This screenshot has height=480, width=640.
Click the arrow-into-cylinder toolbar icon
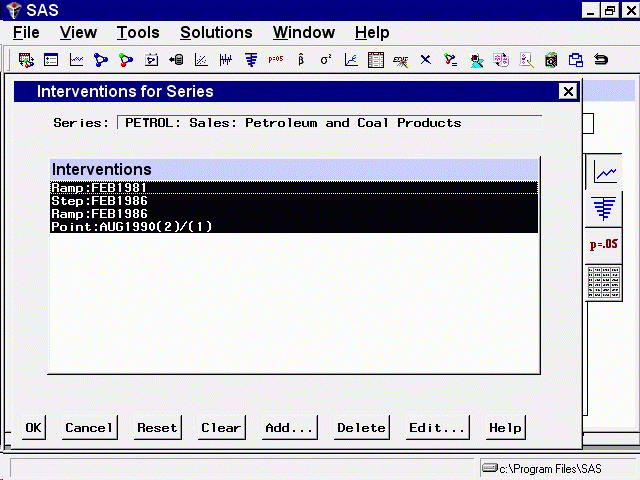click(x=176, y=60)
